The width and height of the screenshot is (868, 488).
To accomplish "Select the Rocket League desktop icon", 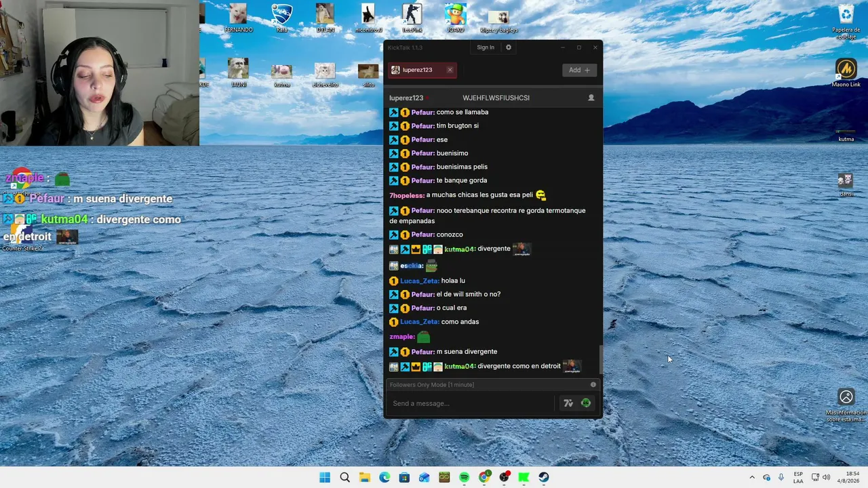I will pyautogui.click(x=281, y=18).
